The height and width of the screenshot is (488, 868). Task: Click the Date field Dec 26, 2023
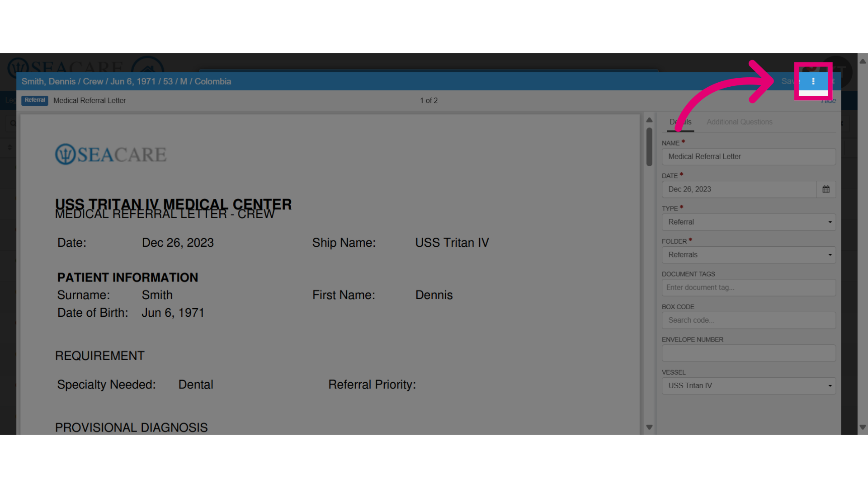click(x=739, y=189)
